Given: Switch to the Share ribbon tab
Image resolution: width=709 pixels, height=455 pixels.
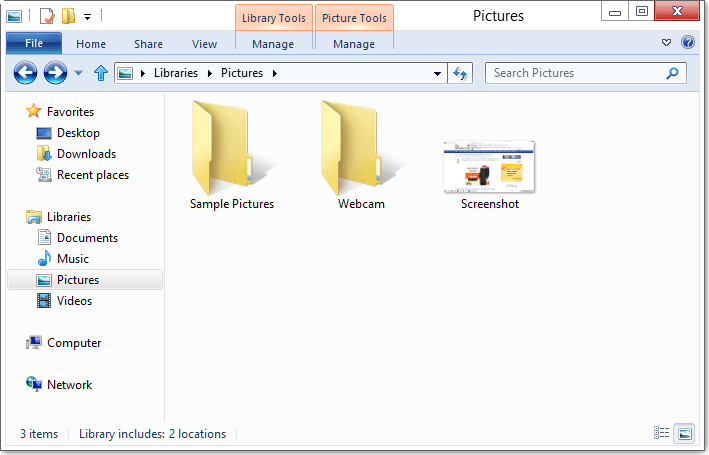Looking at the screenshot, I should (x=148, y=44).
